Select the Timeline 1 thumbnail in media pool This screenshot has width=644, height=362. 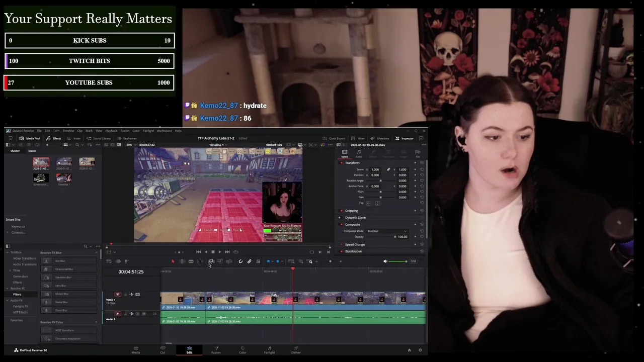pyautogui.click(x=64, y=178)
